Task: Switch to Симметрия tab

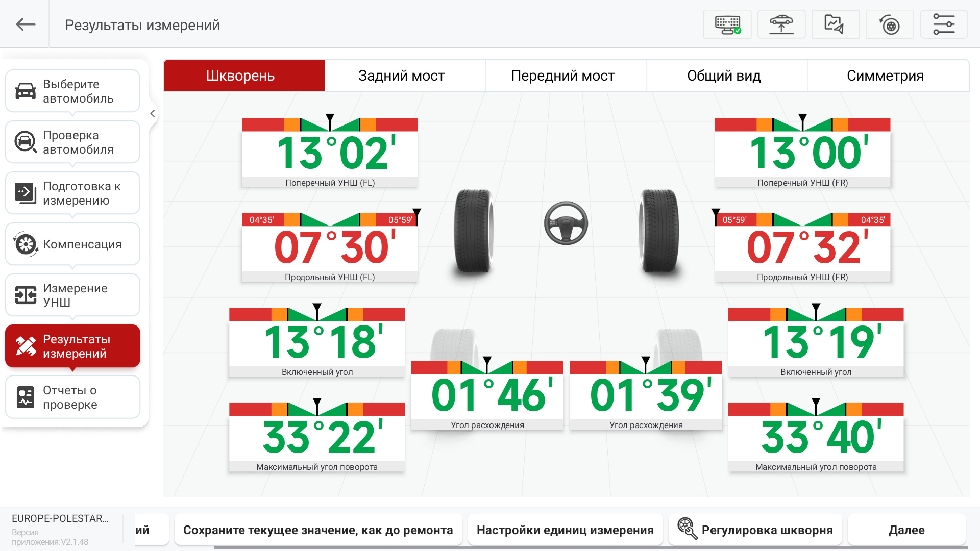Action: [x=885, y=76]
